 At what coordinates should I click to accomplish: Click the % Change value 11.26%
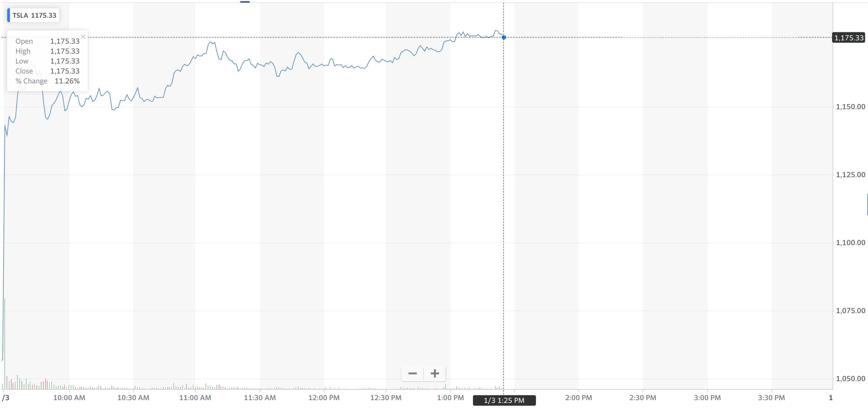coord(67,81)
